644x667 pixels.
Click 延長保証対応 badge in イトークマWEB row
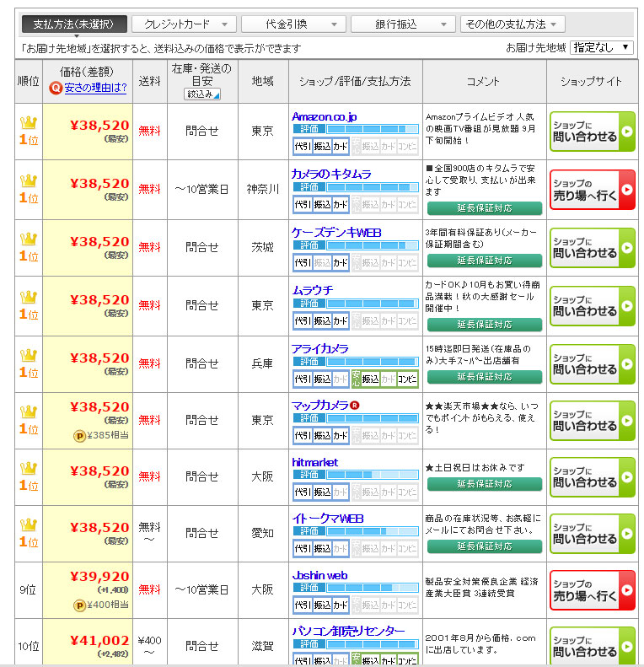coord(485,546)
